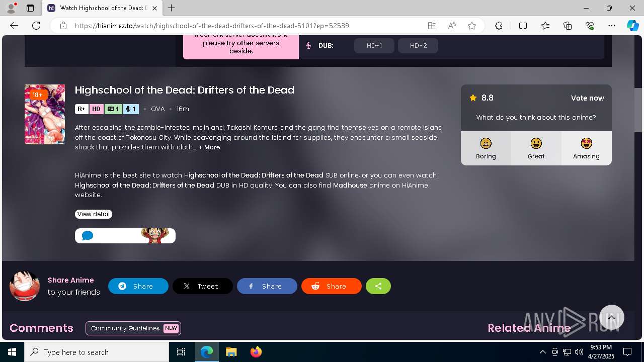Viewport: 644px width, 362px height.
Task: Open the notification center
Action: tap(627, 352)
